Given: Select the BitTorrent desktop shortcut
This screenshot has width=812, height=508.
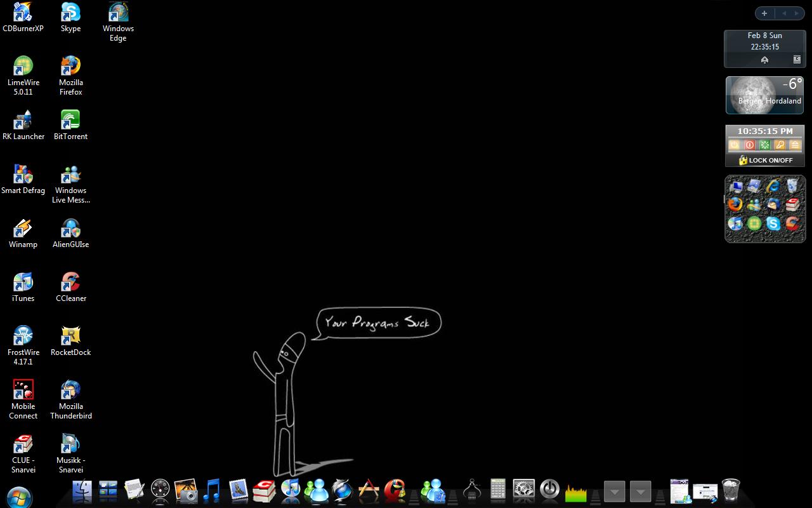Looking at the screenshot, I should coord(70,125).
